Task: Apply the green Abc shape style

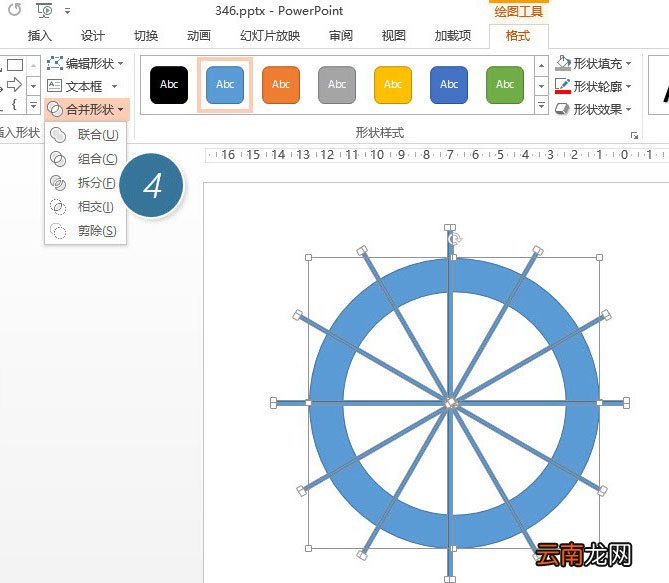Action: pos(505,85)
